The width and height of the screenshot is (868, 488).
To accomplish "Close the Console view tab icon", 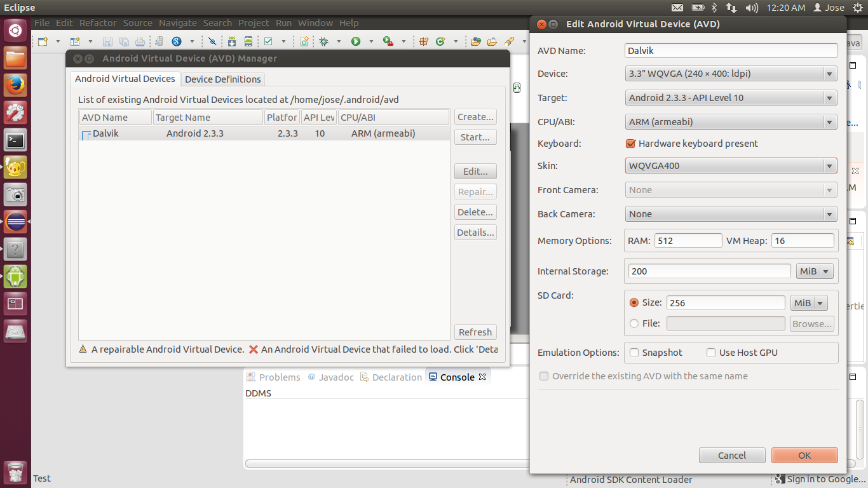I will point(482,377).
